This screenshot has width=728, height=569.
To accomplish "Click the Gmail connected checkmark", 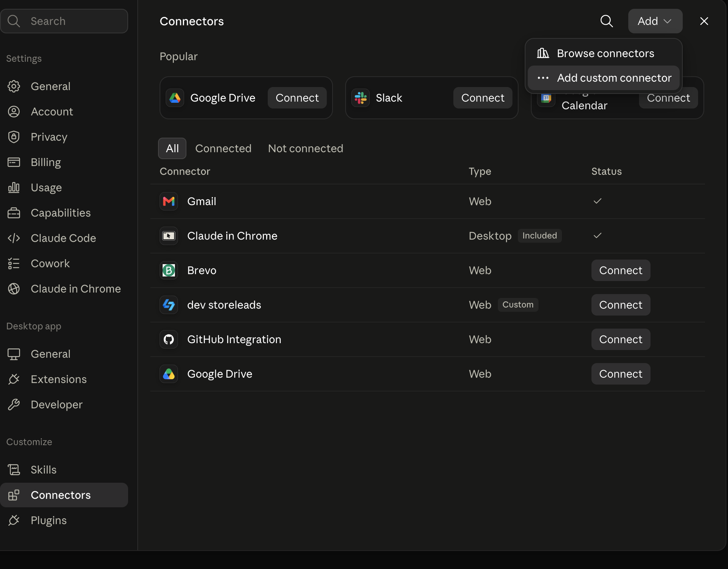I will pyautogui.click(x=598, y=201).
